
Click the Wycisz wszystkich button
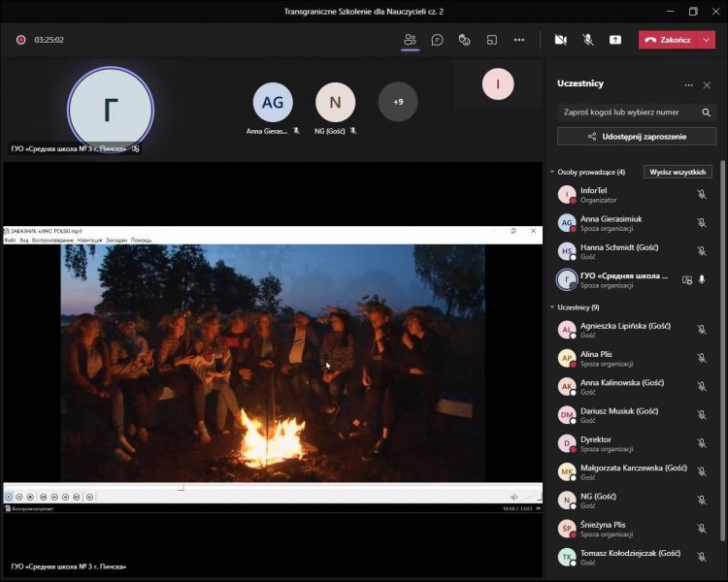(x=678, y=172)
